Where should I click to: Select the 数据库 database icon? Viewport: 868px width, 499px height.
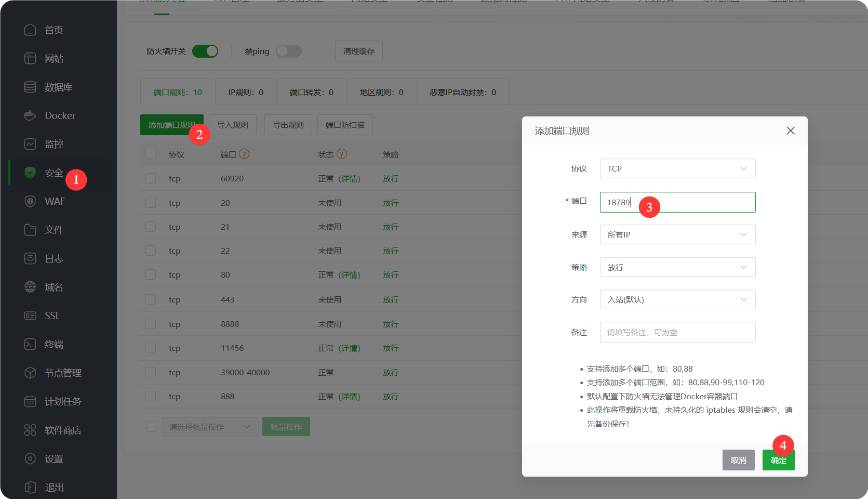30,87
